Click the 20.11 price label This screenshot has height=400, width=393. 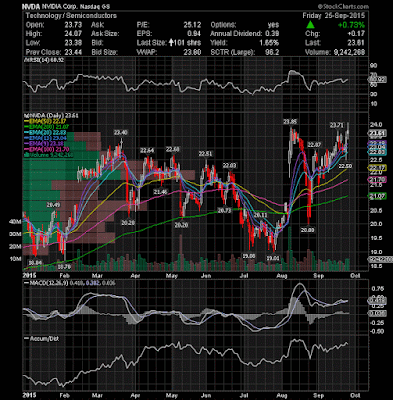[261, 215]
